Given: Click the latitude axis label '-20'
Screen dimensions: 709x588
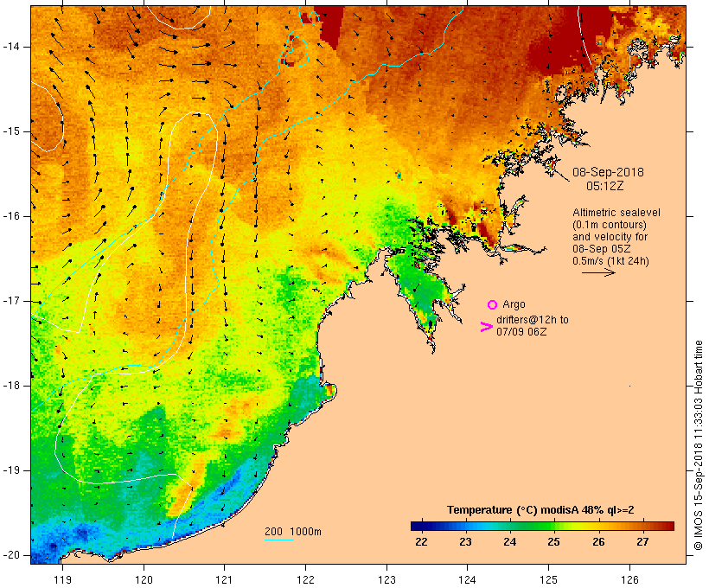Looking at the screenshot, I should pyautogui.click(x=11, y=555).
